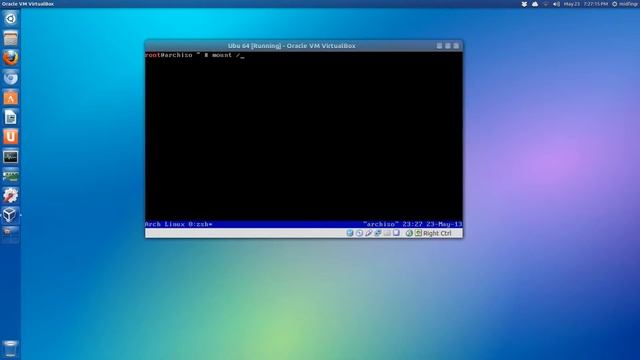
Task: Open the Ubuntu Dash home launcher
Action: click(x=11, y=18)
